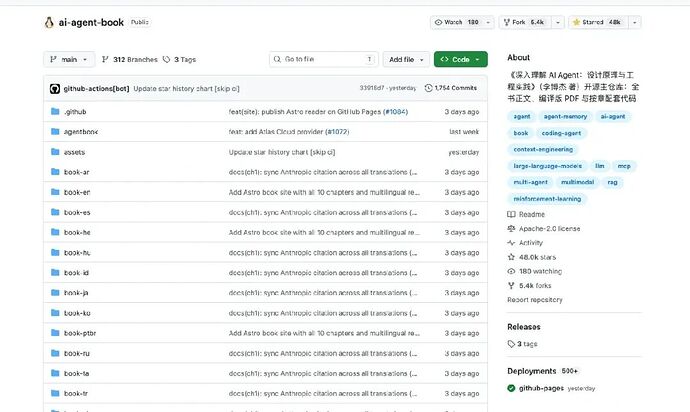
Task: Open the Apache-2.0 license link
Action: [550, 228]
